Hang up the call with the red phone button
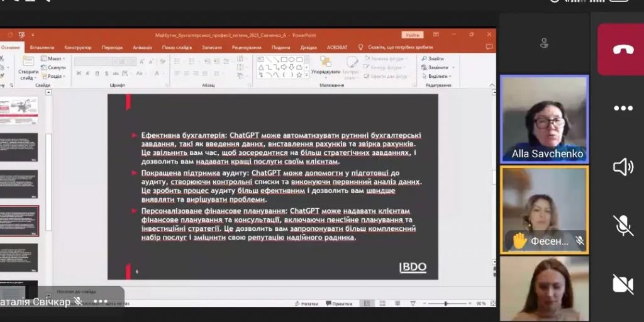 pos(622,50)
